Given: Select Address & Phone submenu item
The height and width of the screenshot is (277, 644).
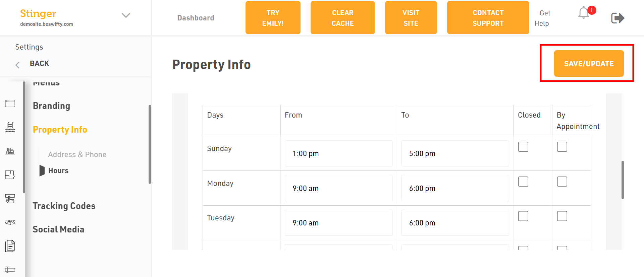Looking at the screenshot, I should point(77,154).
